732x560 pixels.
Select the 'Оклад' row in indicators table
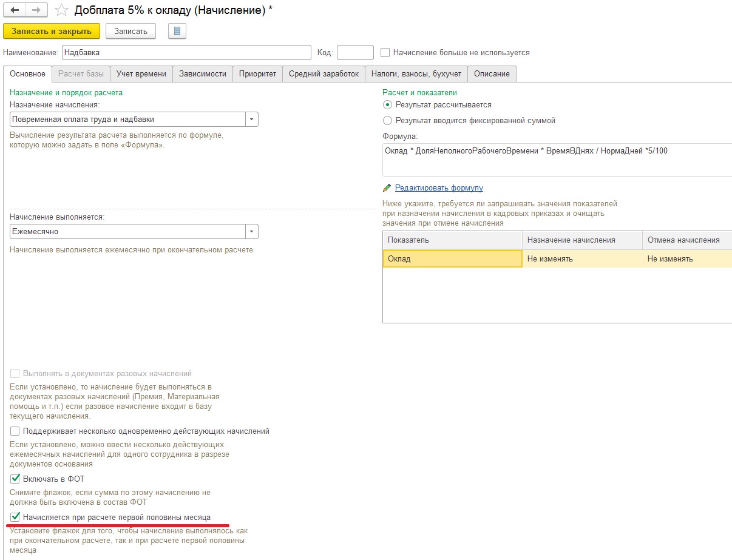pos(452,259)
